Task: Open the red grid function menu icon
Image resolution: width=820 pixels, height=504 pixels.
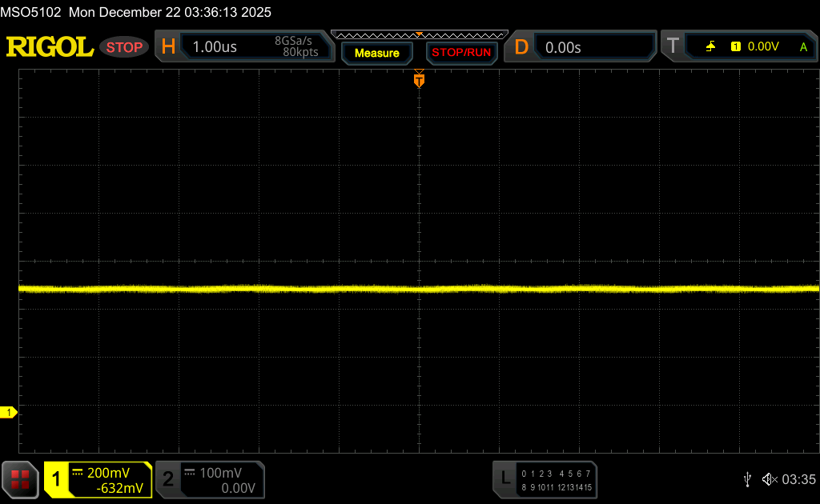Action: coord(20,479)
